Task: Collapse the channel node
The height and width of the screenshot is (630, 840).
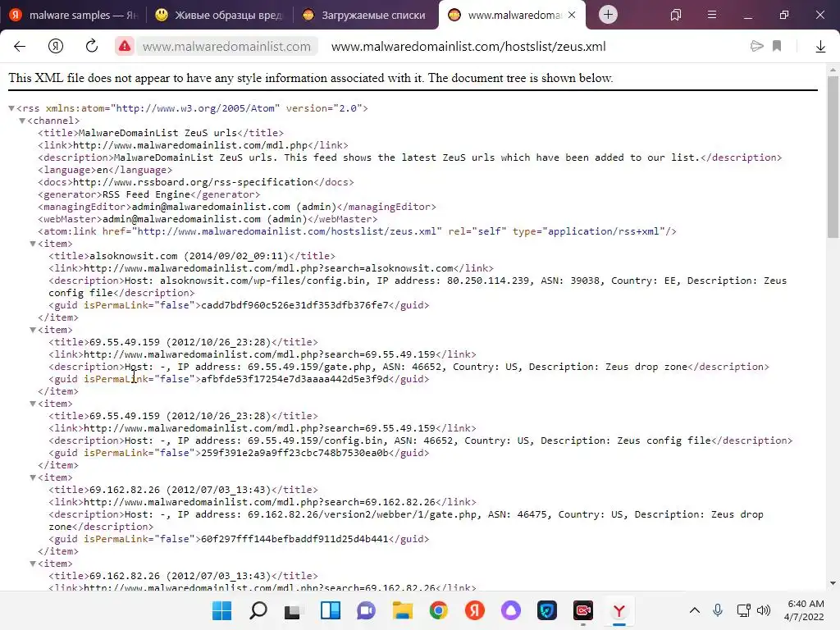Action: click(x=22, y=121)
